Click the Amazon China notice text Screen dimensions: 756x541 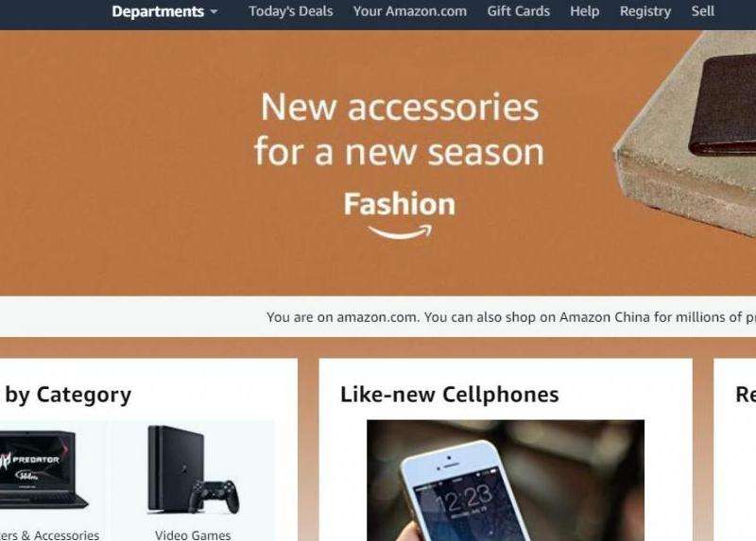pos(511,317)
